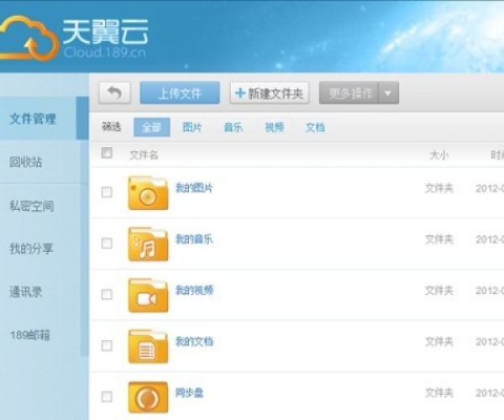Sort by the 文件名 column header
504x420 pixels.
(x=144, y=155)
